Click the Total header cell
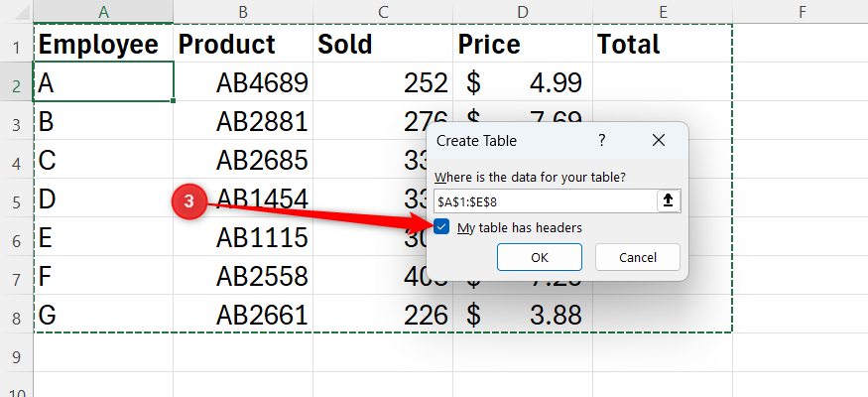The image size is (868, 397). [663, 44]
